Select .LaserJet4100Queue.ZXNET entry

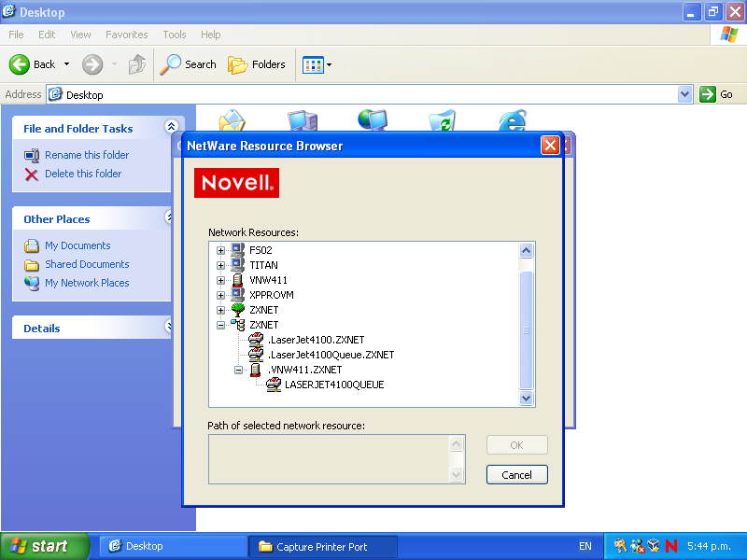pos(331,355)
